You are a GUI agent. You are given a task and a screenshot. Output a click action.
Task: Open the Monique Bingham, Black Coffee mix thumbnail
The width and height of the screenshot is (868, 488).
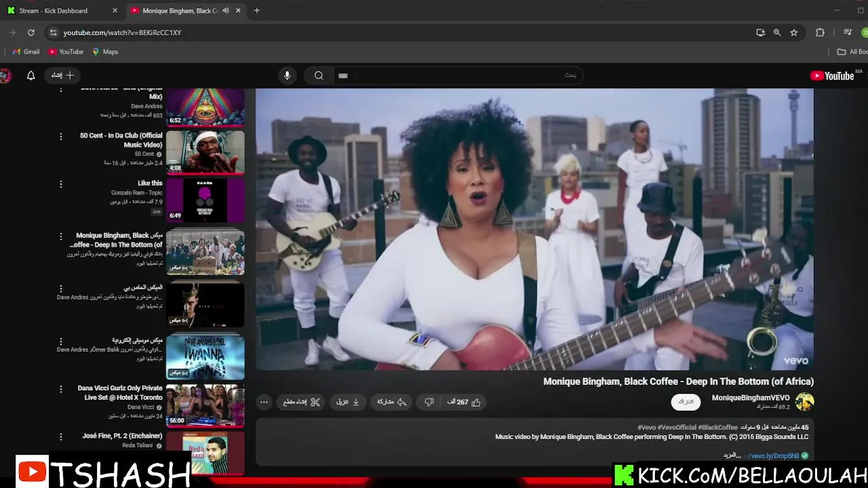point(205,251)
